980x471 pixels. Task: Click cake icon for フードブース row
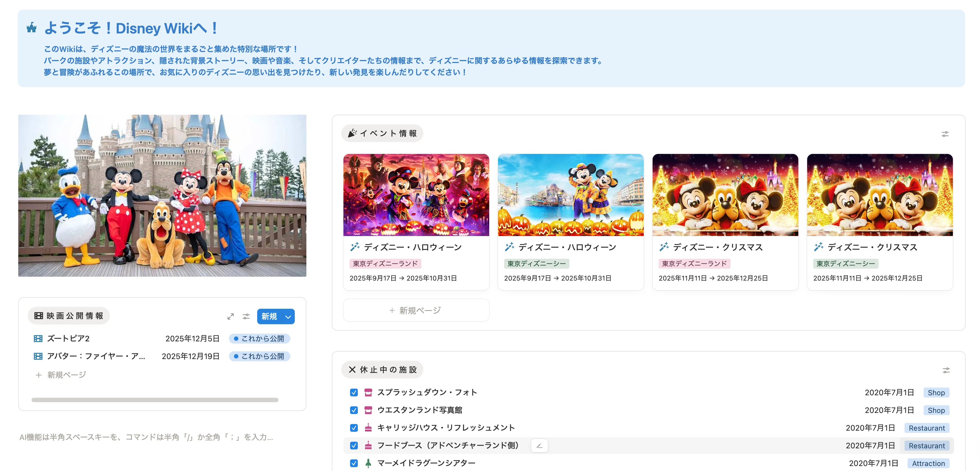point(368,445)
